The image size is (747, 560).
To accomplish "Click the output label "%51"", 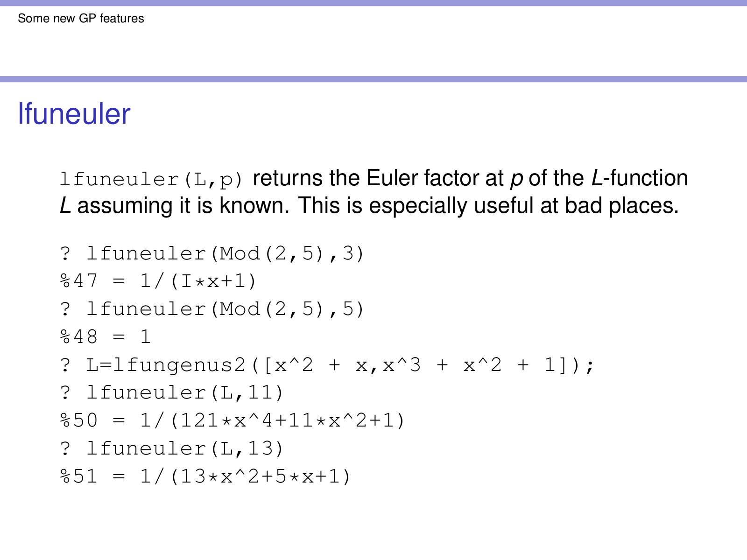I will [78, 477].
